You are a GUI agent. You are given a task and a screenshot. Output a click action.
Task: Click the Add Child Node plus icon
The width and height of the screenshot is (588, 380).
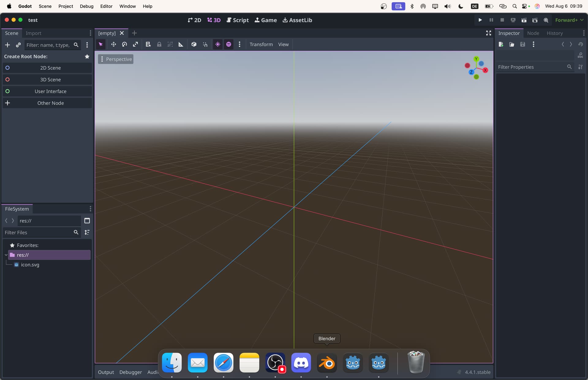[x=8, y=45]
